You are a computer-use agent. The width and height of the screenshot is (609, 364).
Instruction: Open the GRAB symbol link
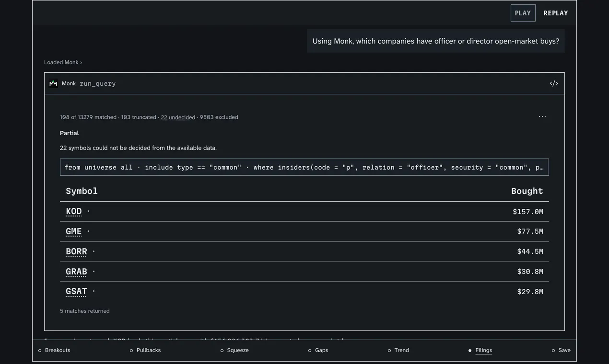[76, 272]
